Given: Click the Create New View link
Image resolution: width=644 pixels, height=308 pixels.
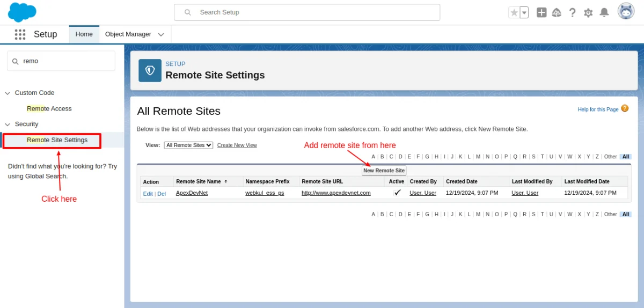Looking at the screenshot, I should tap(237, 145).
